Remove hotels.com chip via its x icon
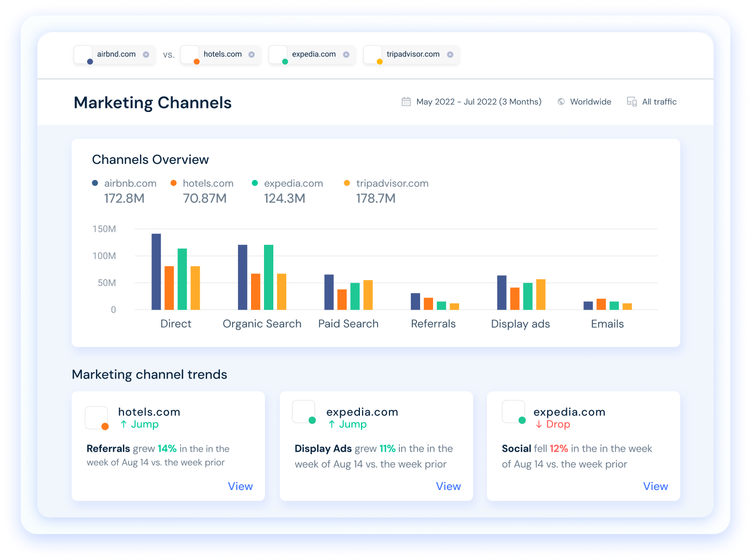 click(252, 54)
